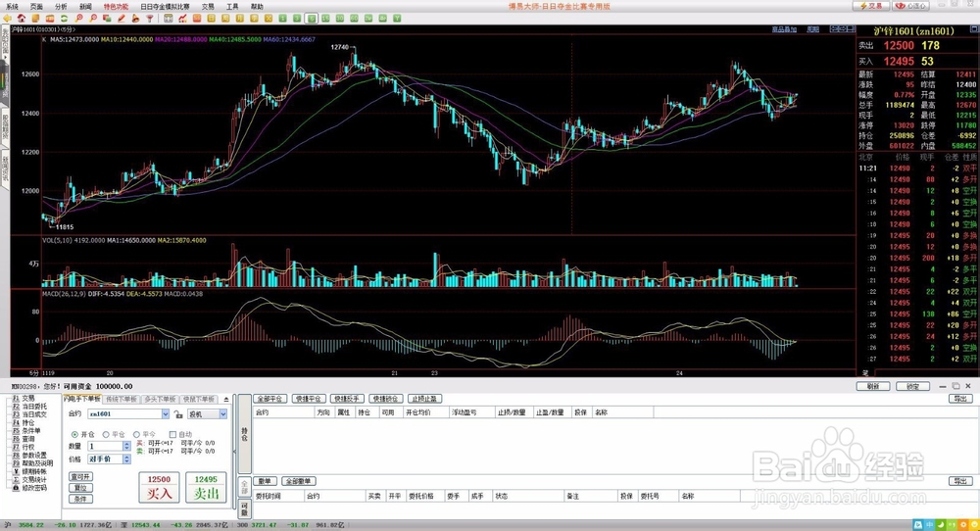
Task: Open the 日日夺金模拟比赛 menu
Action: (x=165, y=6)
